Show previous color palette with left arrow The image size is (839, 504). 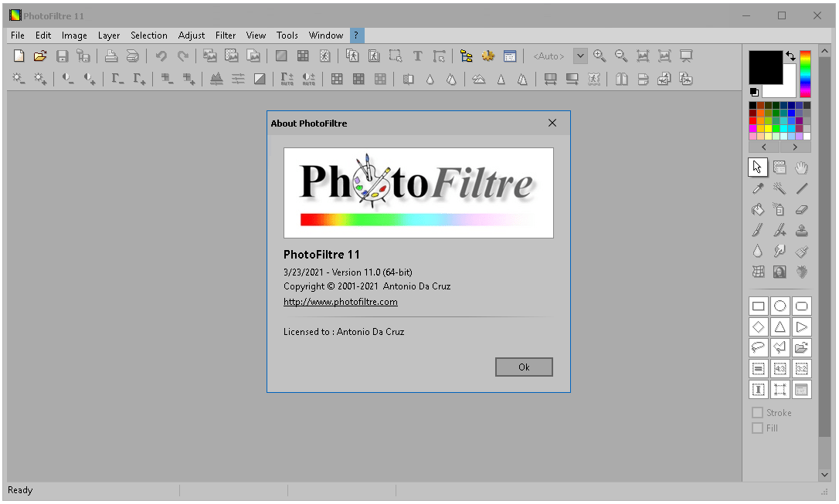point(763,147)
